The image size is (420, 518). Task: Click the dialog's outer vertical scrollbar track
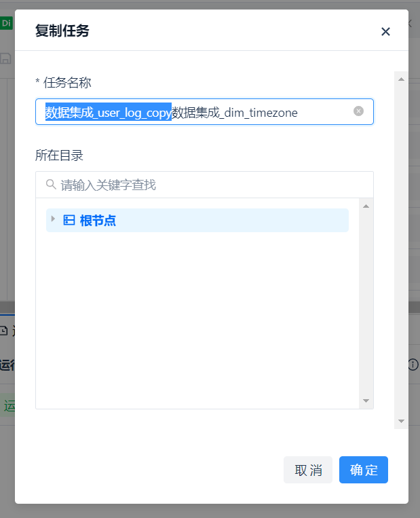pyautogui.click(x=401, y=251)
